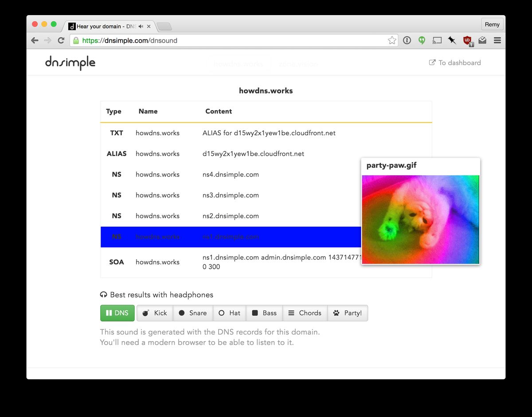Click the TXT record type cell
Screen dimensions: 532x417
point(117,133)
